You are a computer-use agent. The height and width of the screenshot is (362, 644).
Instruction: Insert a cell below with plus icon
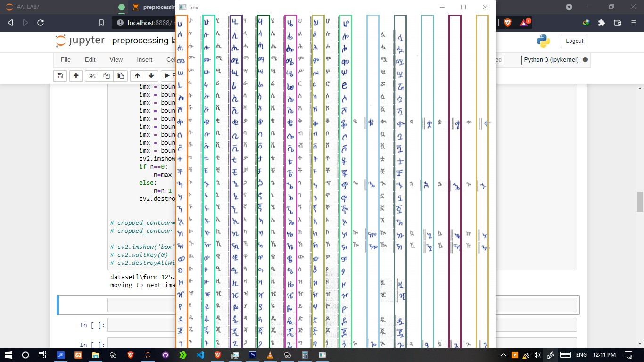76,76
